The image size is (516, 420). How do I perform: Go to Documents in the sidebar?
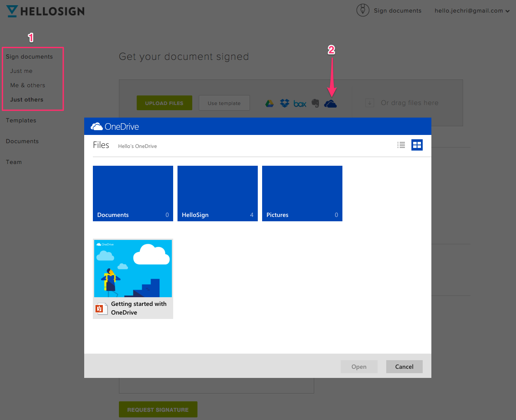pyautogui.click(x=23, y=141)
